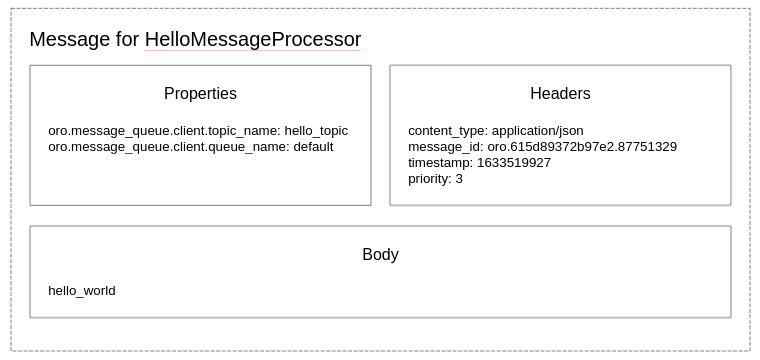Screen dimensions: 760x360
Task: Click the 'default' queue name value
Action: click(x=314, y=147)
